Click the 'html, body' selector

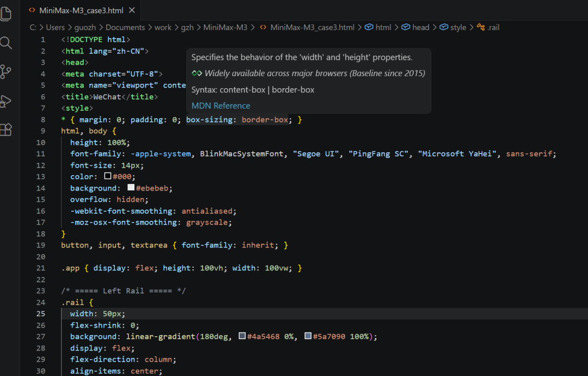84,131
